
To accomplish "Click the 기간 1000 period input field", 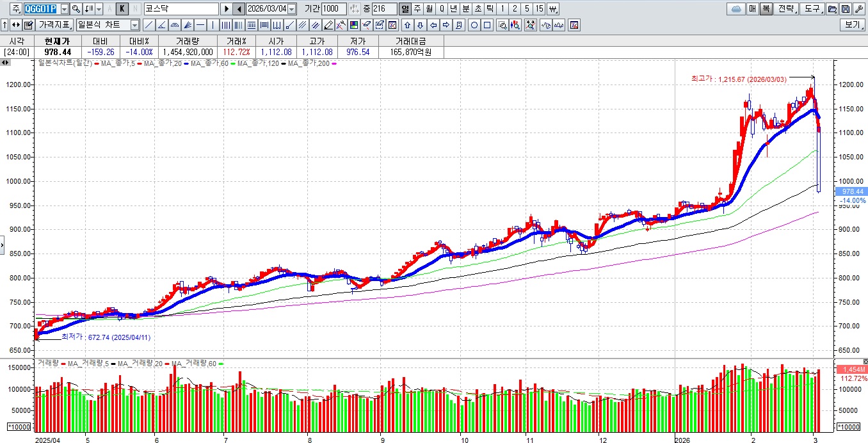I will click(x=333, y=9).
